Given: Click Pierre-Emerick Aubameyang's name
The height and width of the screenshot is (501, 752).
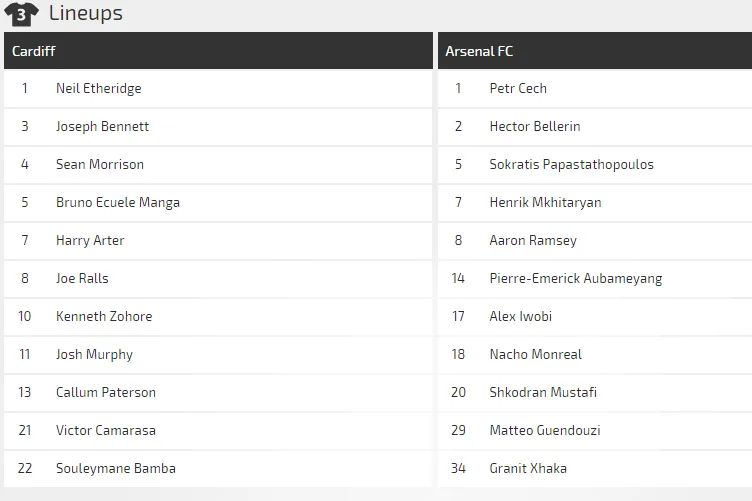Looking at the screenshot, I should 575,278.
